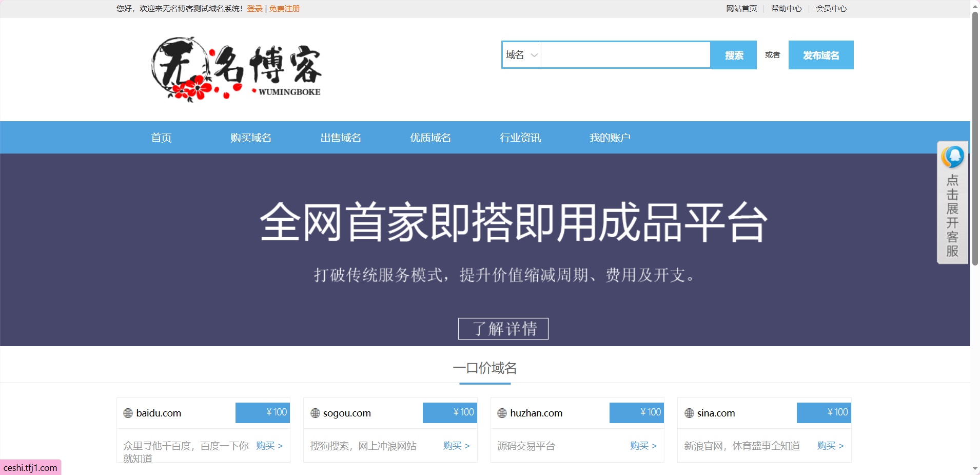Click the globe icon beside huzhan.com
The image size is (980, 475).
coord(501,413)
